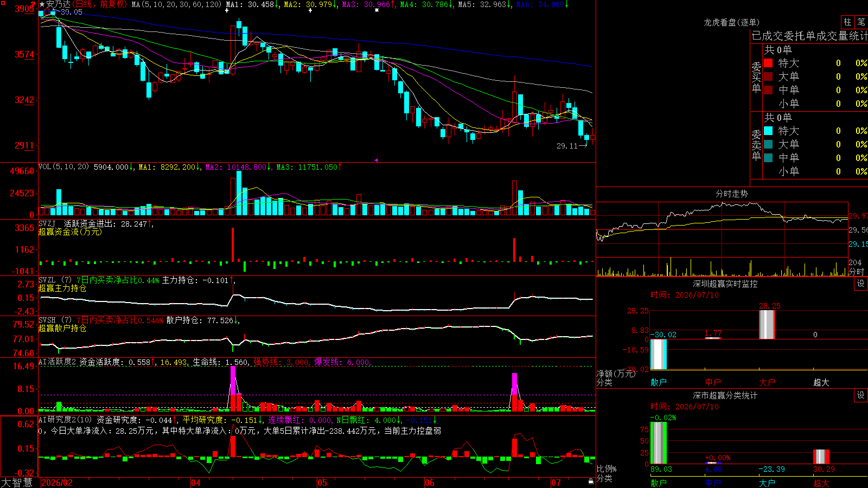The width and height of the screenshot is (868, 488).
Task: Click the teal 大单 sell-order swatch
Action: pos(768,144)
